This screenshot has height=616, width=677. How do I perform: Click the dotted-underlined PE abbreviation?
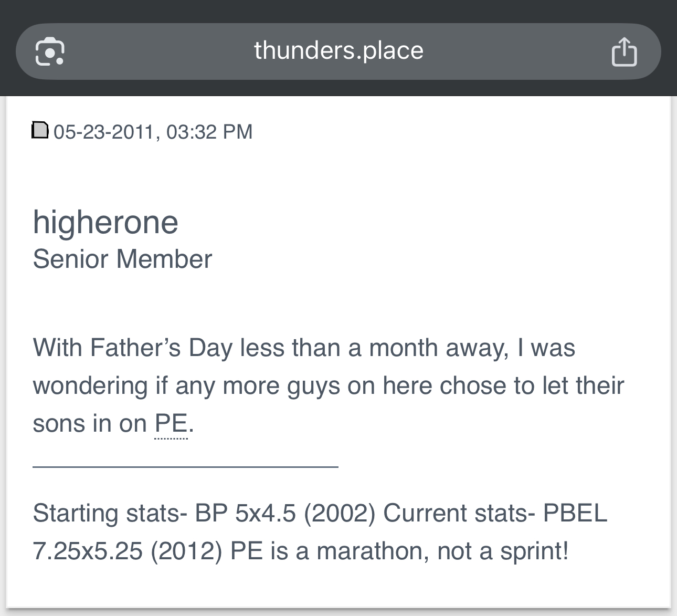[171, 424]
